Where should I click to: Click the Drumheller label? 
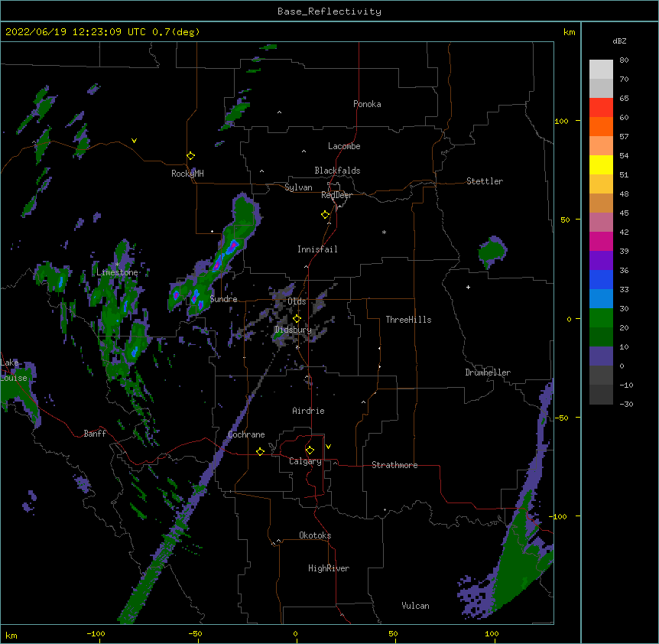488,372
